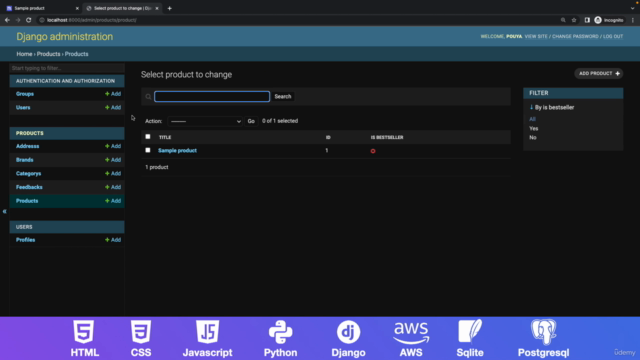
Task: Click the magnifier icon beside search box
Action: (x=148, y=97)
